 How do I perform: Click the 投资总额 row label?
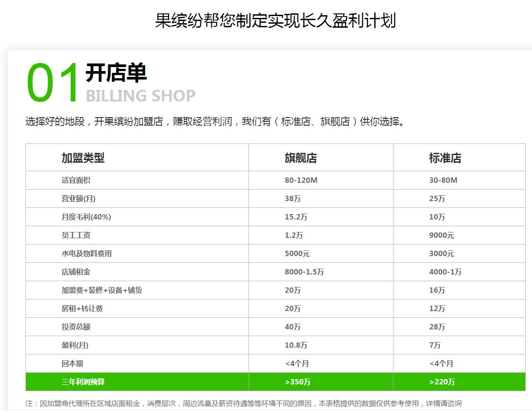[x=76, y=327]
